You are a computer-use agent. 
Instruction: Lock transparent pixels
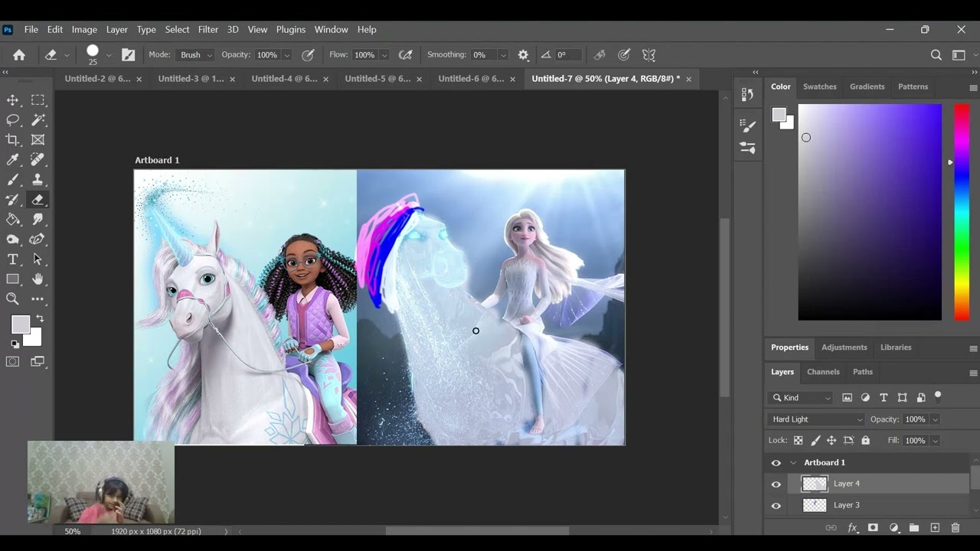point(799,441)
